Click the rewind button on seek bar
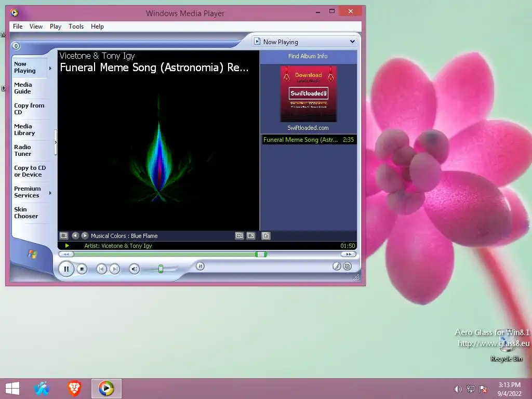 [66, 254]
